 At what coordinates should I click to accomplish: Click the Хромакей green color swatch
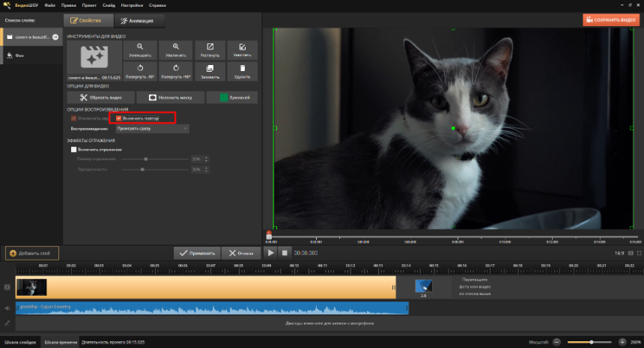(224, 97)
